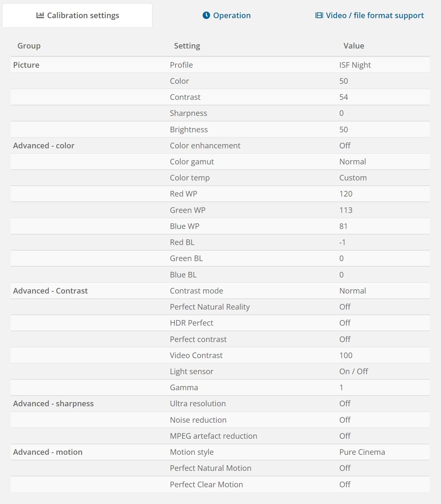Click the Value column header
This screenshot has height=504, width=441.
354,46
